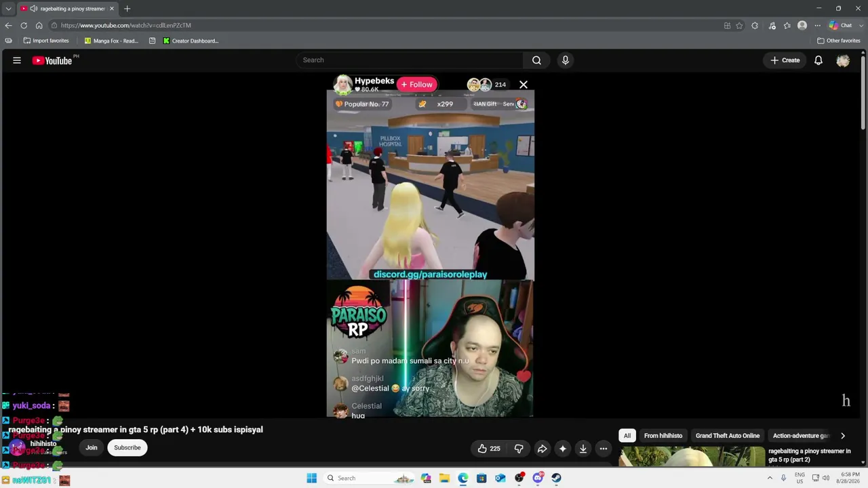
Task: Open the Import favorites bookmark
Action: point(46,41)
